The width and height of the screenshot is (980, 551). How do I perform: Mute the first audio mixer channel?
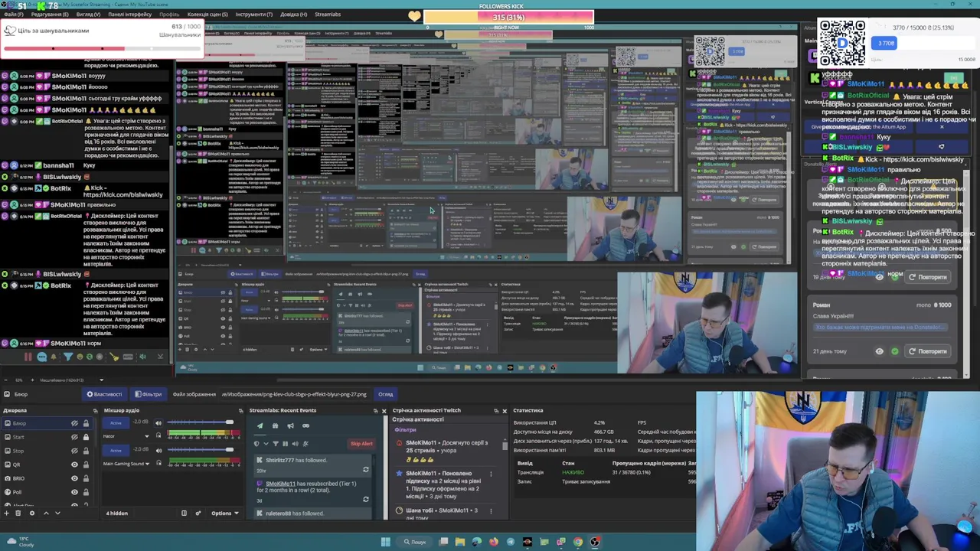tap(158, 423)
